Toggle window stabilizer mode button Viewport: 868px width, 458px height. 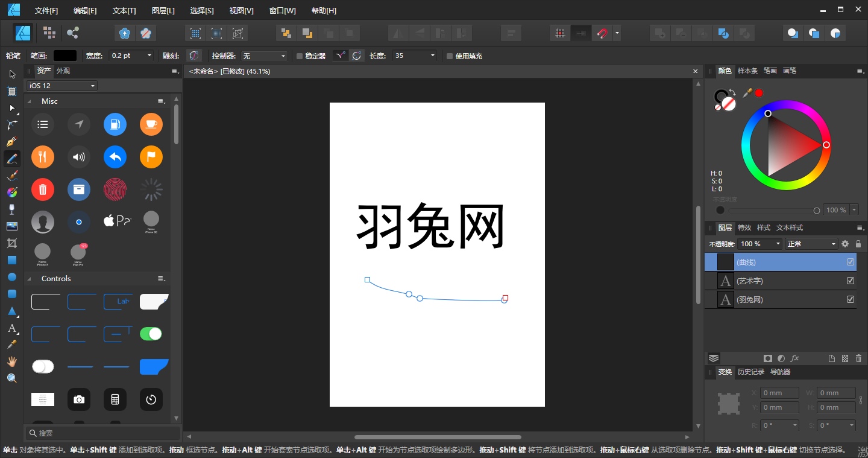pyautogui.click(x=357, y=56)
